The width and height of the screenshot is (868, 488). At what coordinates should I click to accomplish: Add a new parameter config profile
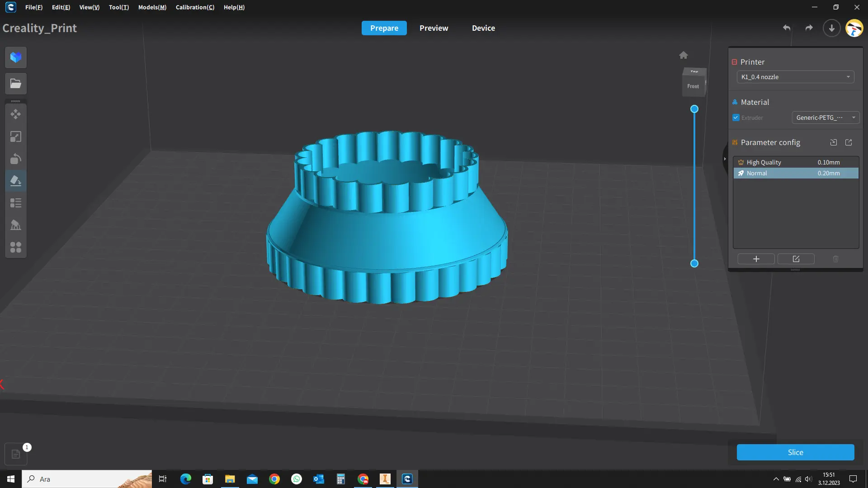click(756, 259)
